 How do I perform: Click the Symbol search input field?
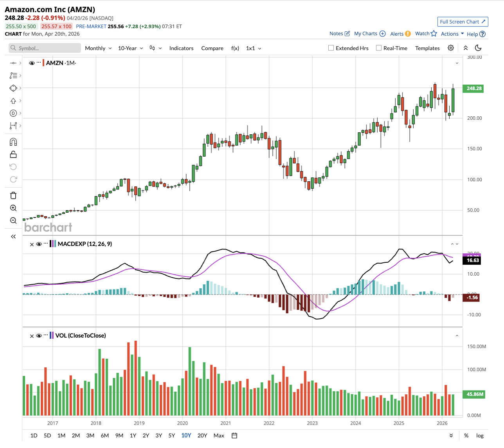(x=45, y=48)
